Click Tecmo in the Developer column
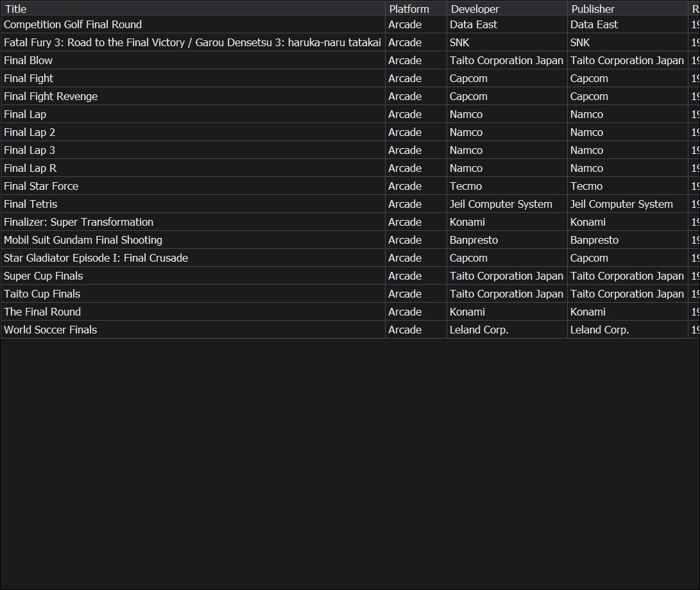 [x=466, y=186]
